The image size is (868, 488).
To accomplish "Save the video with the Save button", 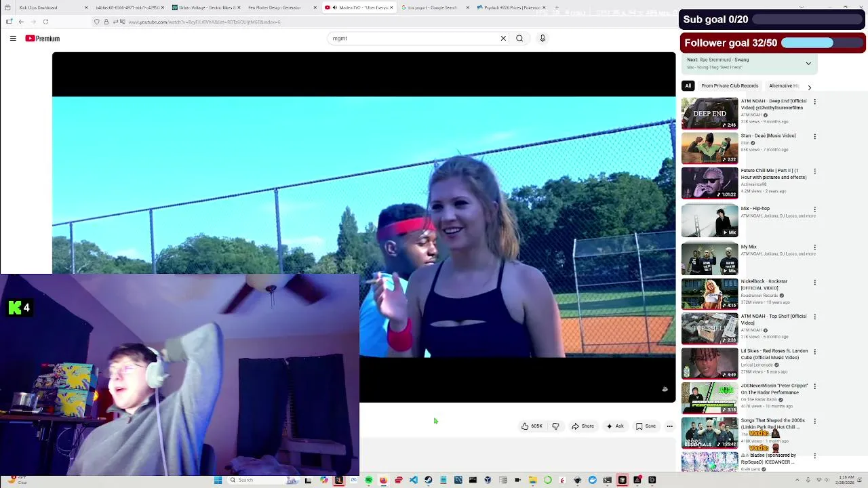I will coord(646,426).
